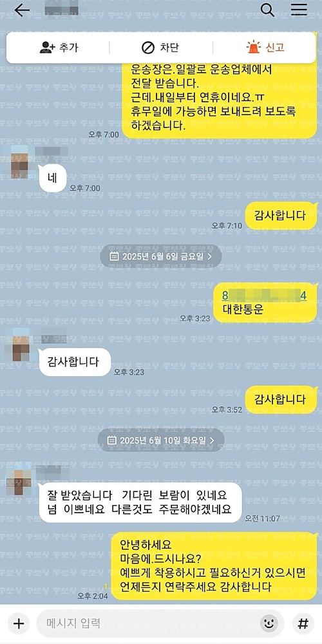Open the emoticon smiley picker
This screenshot has height=644, width=322.
click(x=269, y=624)
